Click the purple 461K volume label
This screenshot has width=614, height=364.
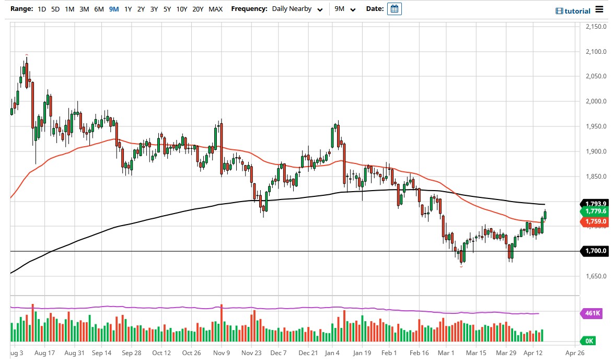click(592, 313)
